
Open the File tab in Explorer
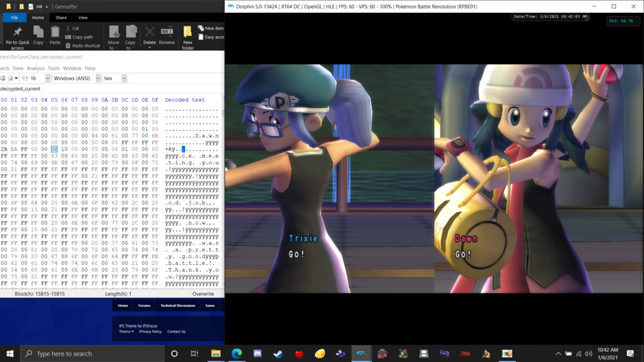14,17
